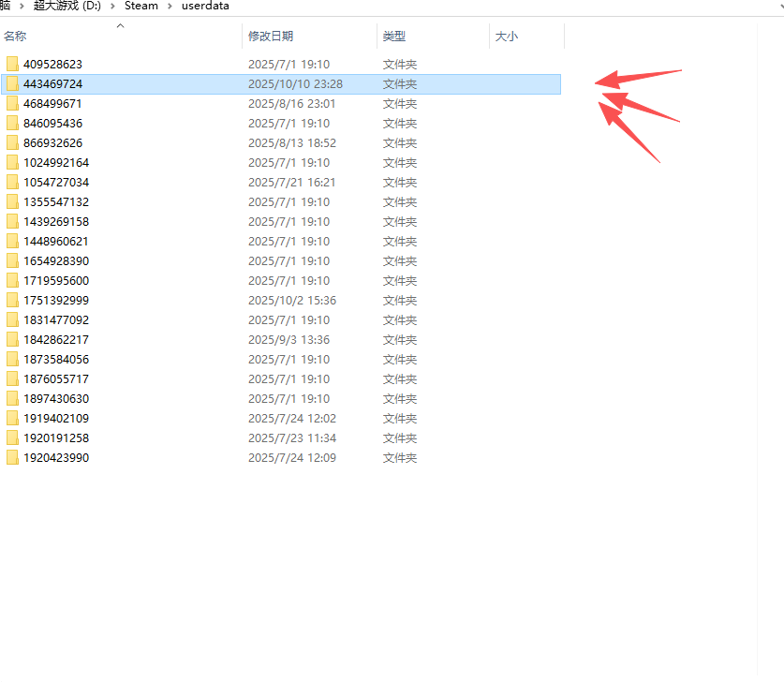Click userdata in the address path
Screen dimensions: 784x682
205,7
